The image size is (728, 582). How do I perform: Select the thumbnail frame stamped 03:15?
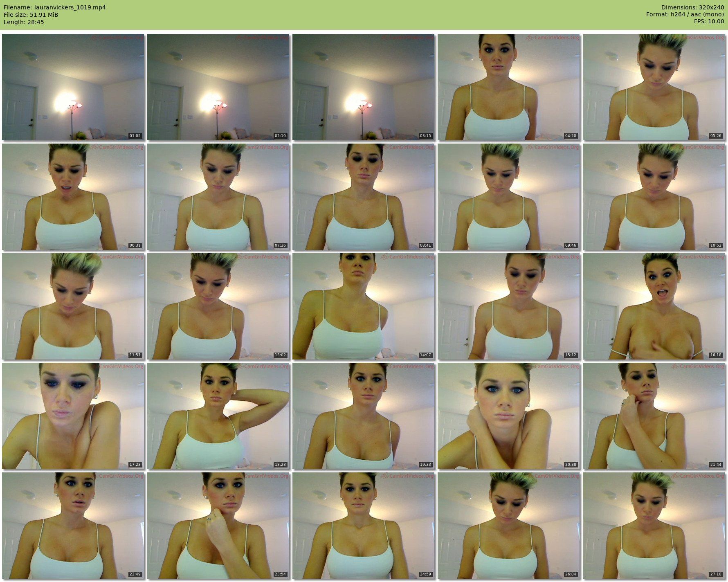[364, 87]
